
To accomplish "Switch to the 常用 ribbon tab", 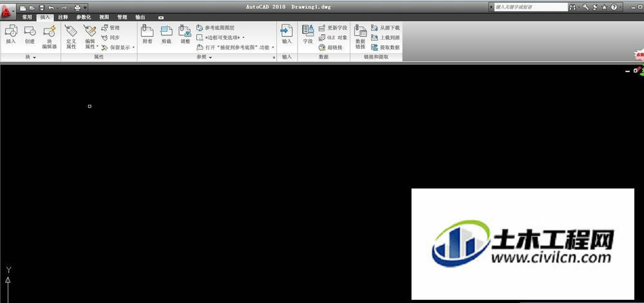I will pyautogui.click(x=27, y=17).
